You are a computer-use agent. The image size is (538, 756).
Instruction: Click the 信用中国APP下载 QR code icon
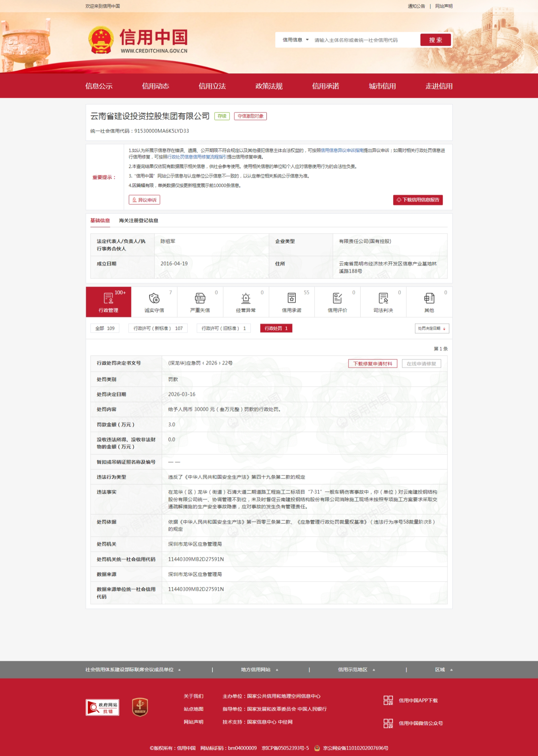(x=388, y=700)
